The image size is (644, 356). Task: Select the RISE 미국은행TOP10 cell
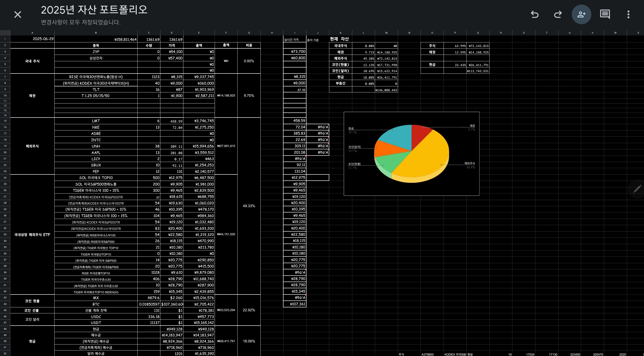[x=96, y=273]
